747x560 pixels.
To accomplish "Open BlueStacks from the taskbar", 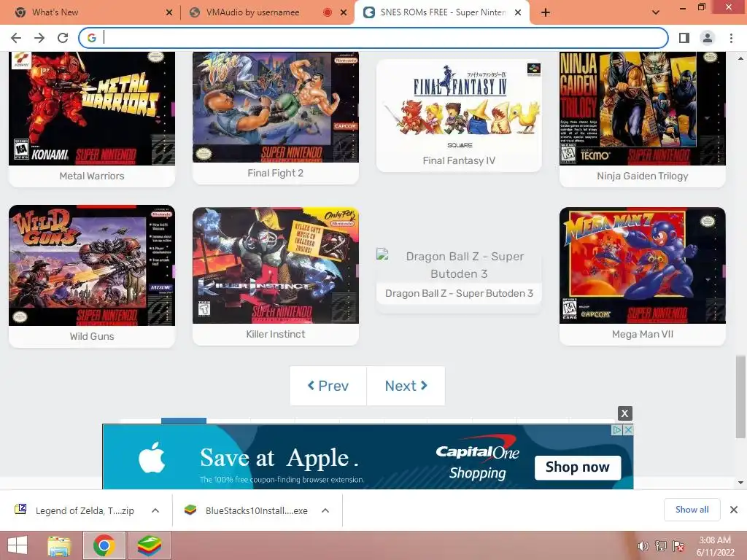I will tap(149, 545).
